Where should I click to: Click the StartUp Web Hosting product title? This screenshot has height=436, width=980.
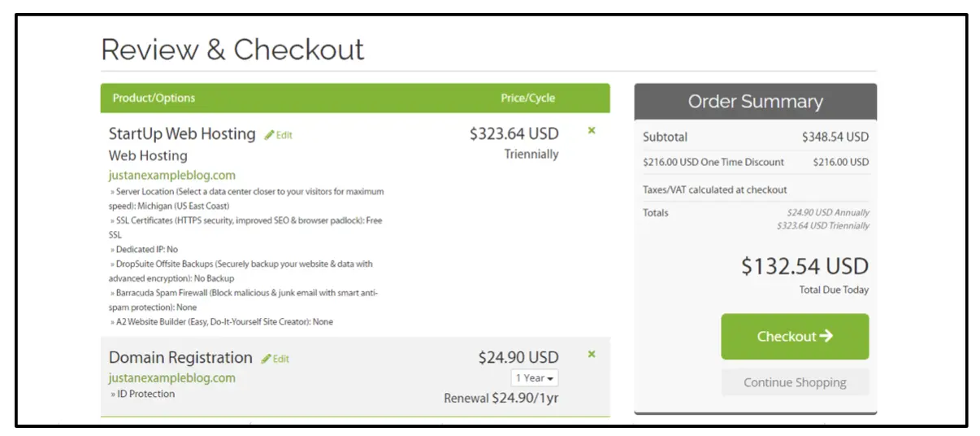click(x=182, y=134)
